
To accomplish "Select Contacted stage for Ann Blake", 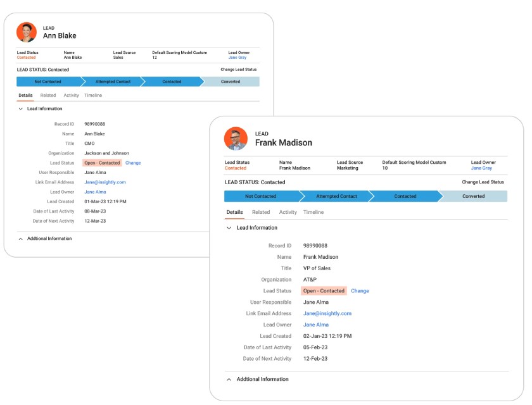I will 172,82.
